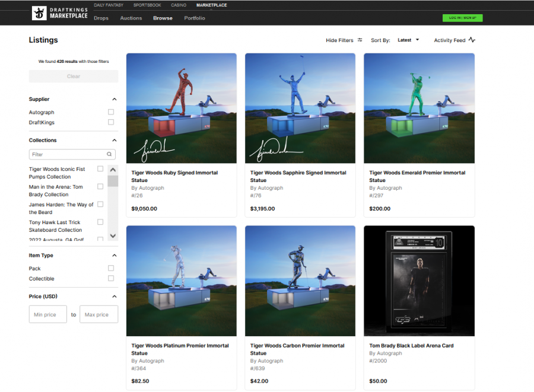
Task: Open Tiger Woods Platinum Premier Immortal Statue title
Action: [180, 349]
